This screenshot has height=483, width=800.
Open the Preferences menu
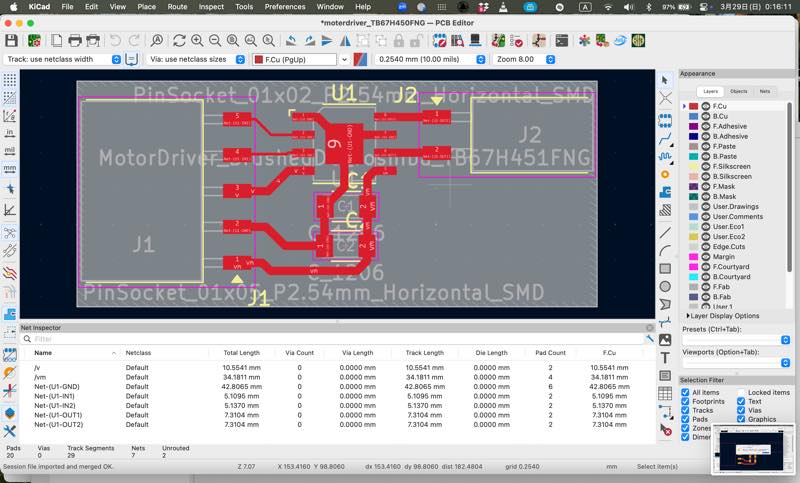pos(285,7)
